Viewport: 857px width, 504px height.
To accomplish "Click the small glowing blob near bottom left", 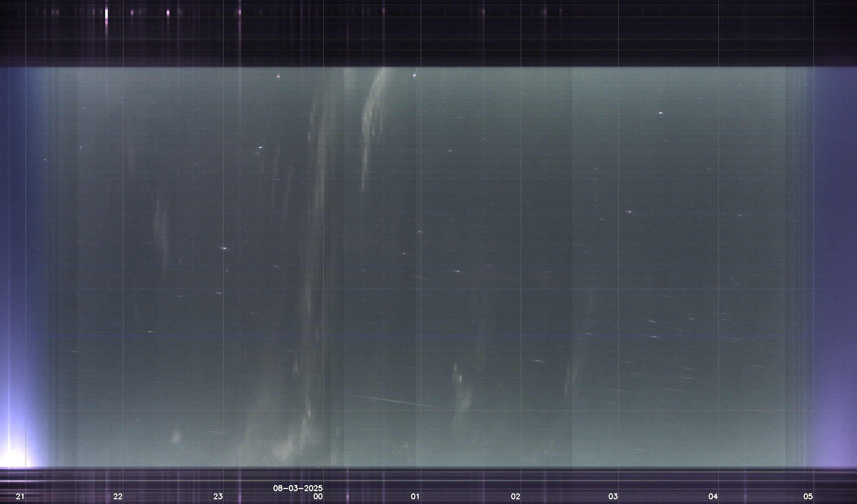I will (x=176, y=438).
